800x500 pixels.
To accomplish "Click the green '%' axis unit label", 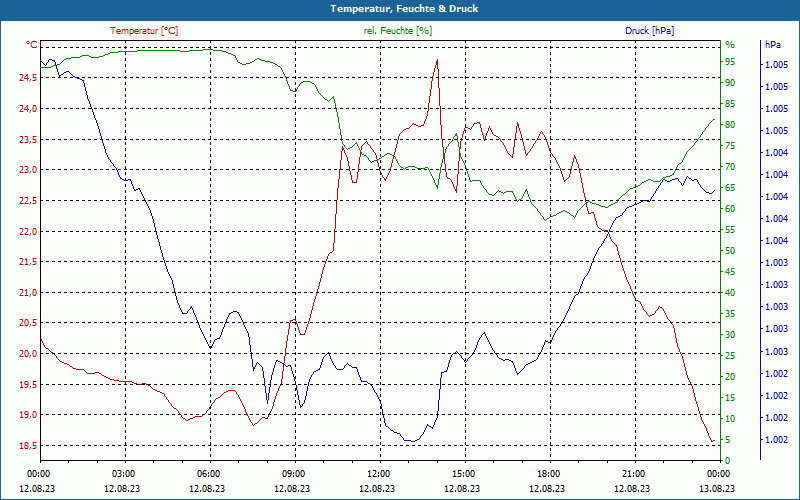I will 730,45.
